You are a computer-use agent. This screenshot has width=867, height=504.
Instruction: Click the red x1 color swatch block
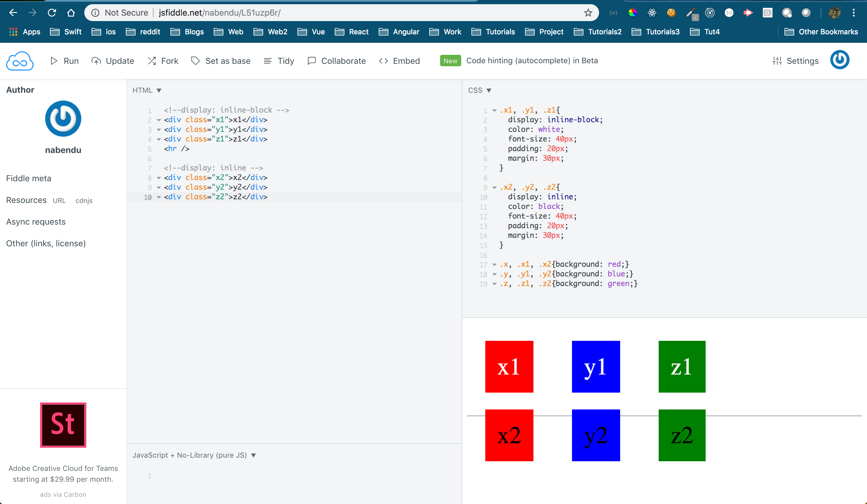click(509, 367)
